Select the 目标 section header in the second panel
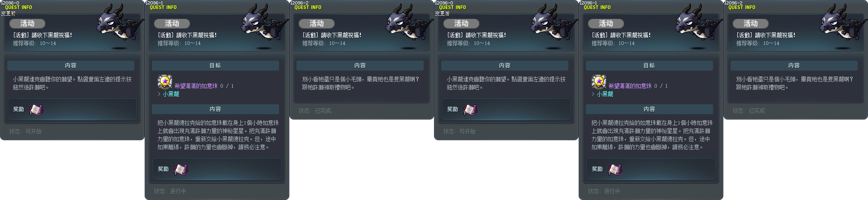The height and width of the screenshot is (200, 868). (x=215, y=66)
